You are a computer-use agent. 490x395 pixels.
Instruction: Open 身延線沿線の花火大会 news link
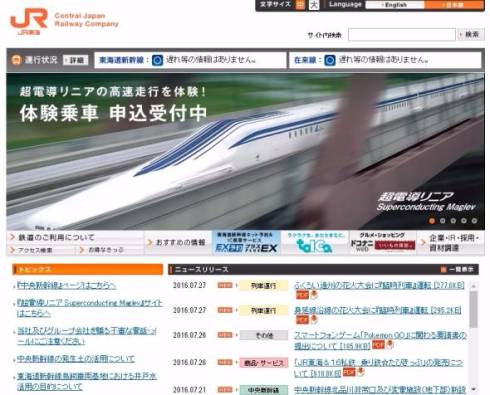point(378,310)
